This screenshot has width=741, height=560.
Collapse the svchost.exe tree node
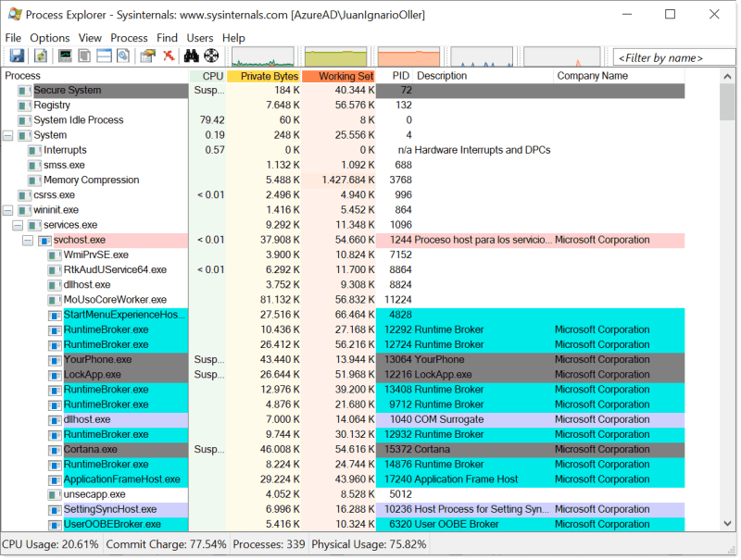pyautogui.click(x=28, y=241)
